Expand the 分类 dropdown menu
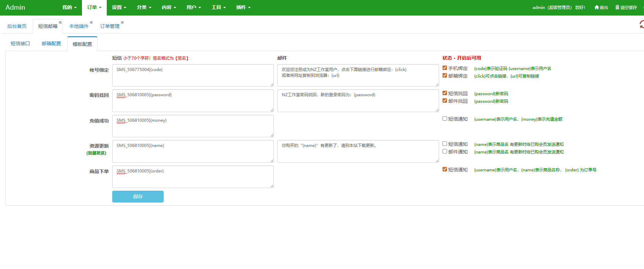 pos(144,8)
